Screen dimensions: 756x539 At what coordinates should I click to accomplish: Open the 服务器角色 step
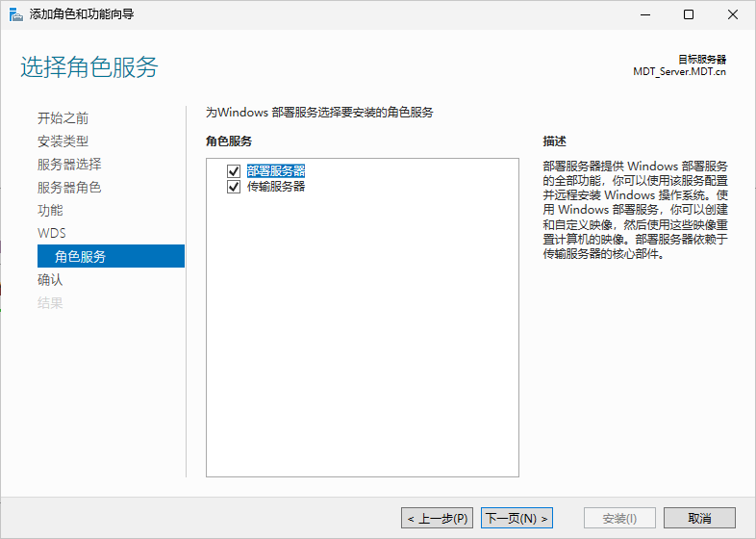click(69, 188)
